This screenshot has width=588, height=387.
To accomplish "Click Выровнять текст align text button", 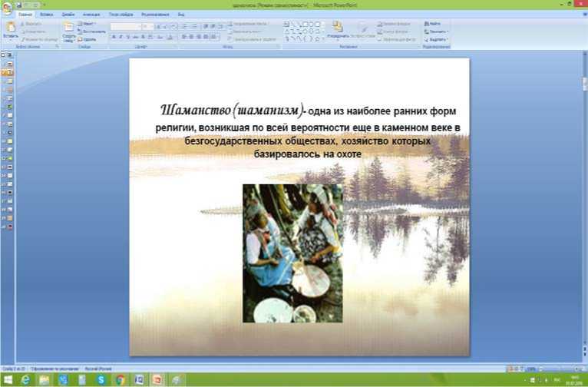I will [246, 31].
